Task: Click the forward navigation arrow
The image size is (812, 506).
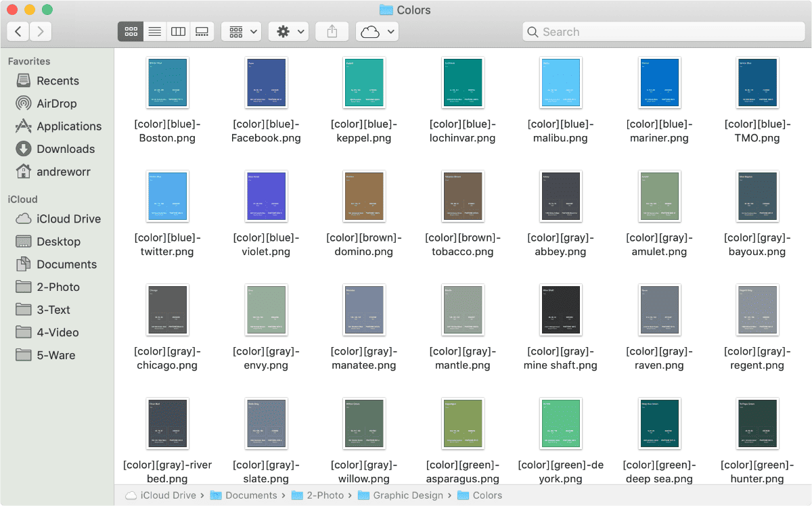Action: click(x=41, y=31)
